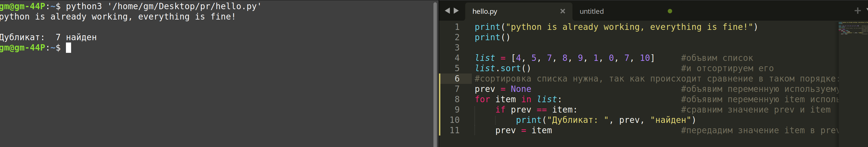Add a new tab with plus icon
The width and height of the screenshot is (868, 147).
(x=858, y=11)
